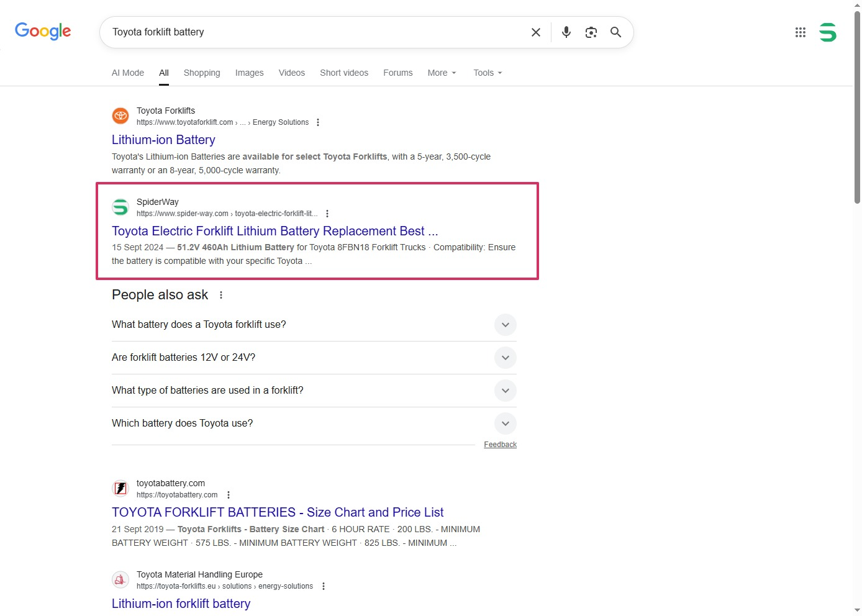Open the Google apps grid
Viewport: 862px width, 616px height.
[800, 32]
